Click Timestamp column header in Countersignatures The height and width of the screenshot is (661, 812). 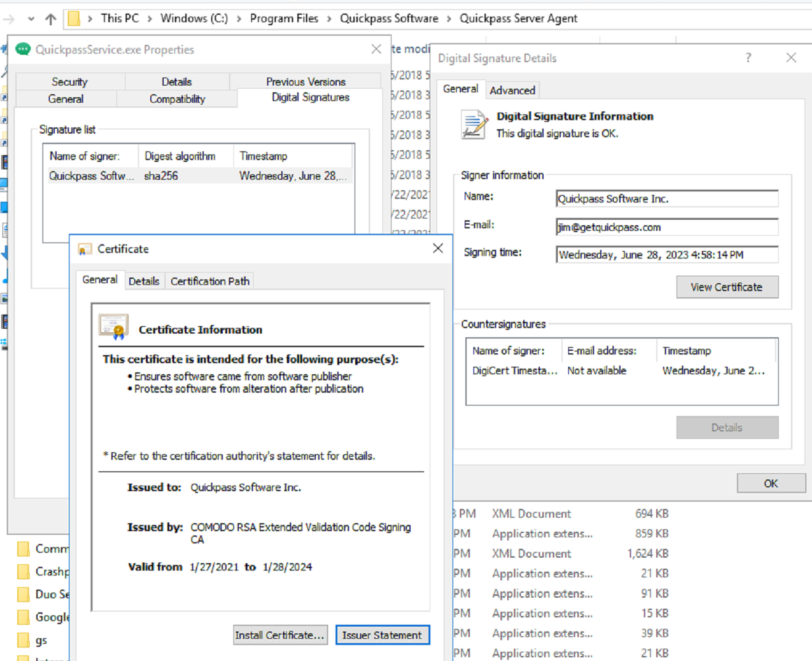(716, 351)
